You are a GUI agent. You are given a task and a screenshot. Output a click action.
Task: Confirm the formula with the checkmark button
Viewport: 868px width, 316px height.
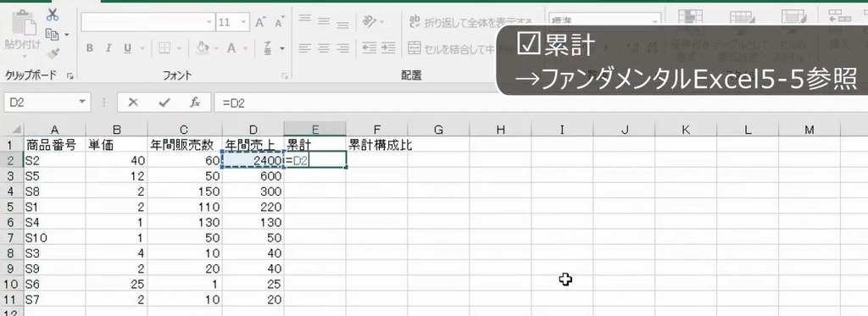pos(164,103)
